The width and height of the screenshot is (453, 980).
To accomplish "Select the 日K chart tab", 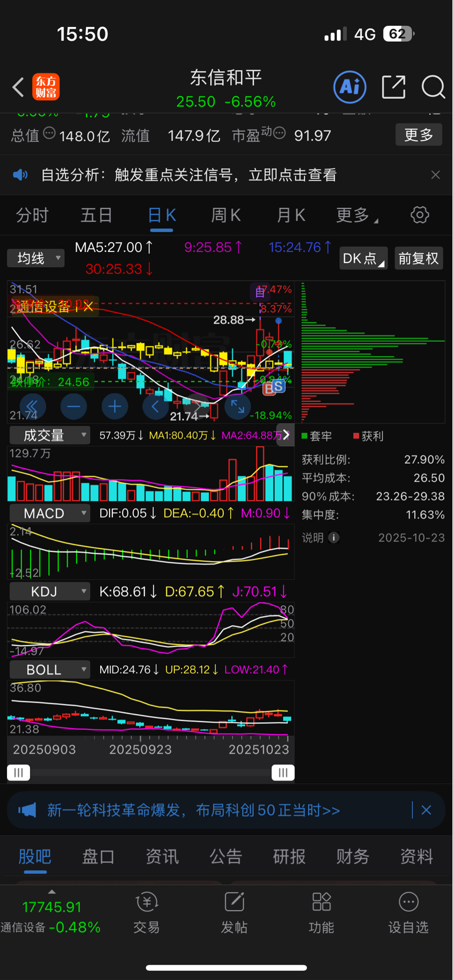I will (x=161, y=215).
